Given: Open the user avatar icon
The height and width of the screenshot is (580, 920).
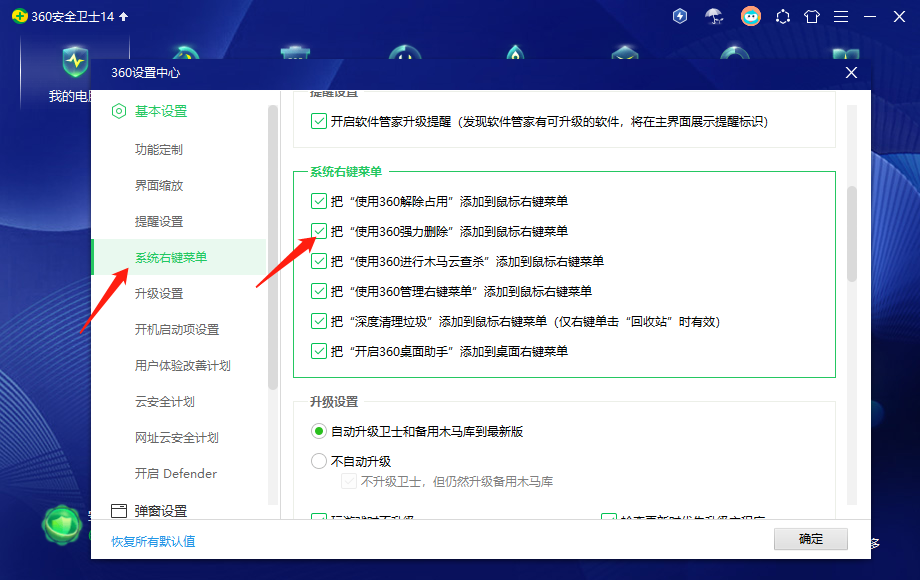Looking at the screenshot, I should [750, 16].
